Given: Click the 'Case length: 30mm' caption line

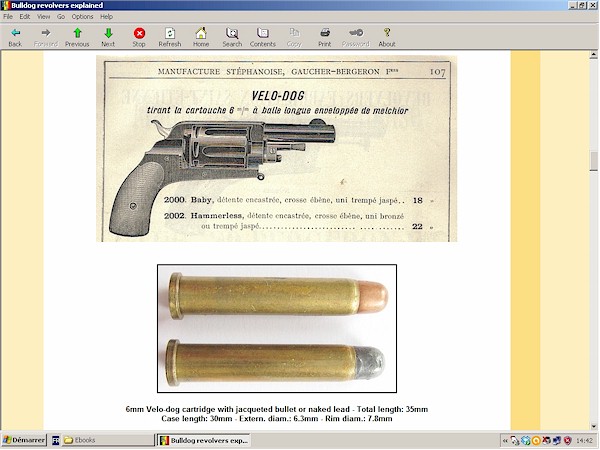Looking at the screenshot, I should pyautogui.click(x=277, y=419).
